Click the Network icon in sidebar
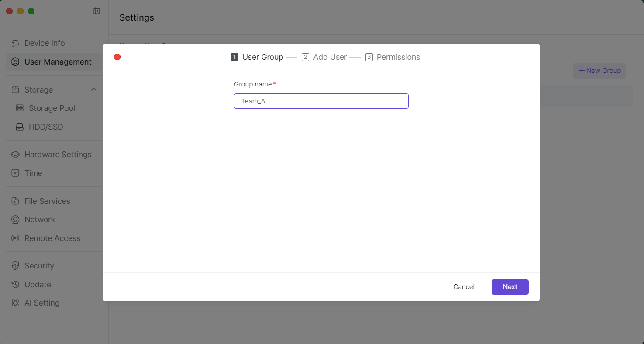Screen dimensions: 644x344 point(15,220)
